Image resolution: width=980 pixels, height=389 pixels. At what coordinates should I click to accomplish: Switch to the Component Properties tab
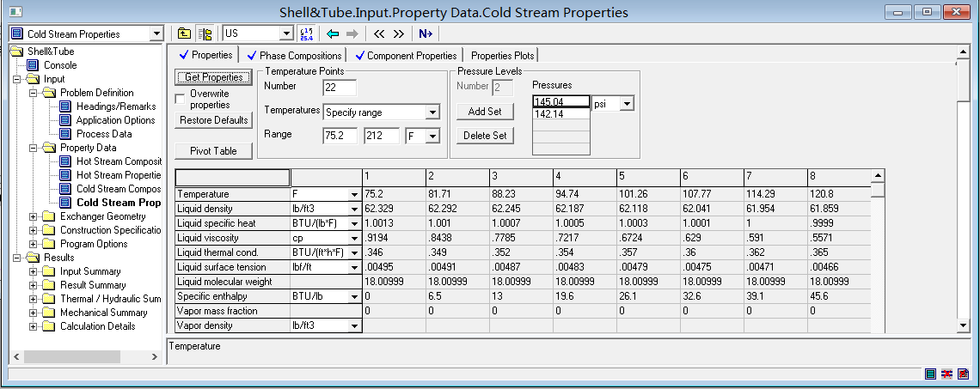click(405, 56)
